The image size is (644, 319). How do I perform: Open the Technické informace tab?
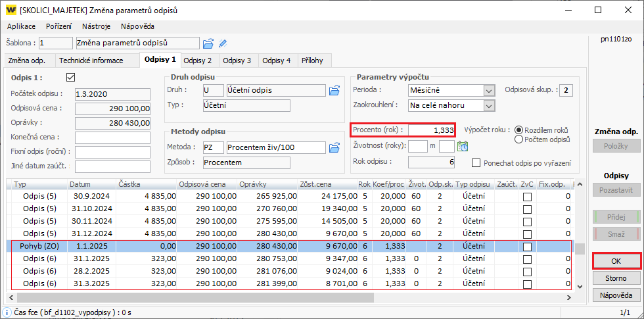pos(91,61)
